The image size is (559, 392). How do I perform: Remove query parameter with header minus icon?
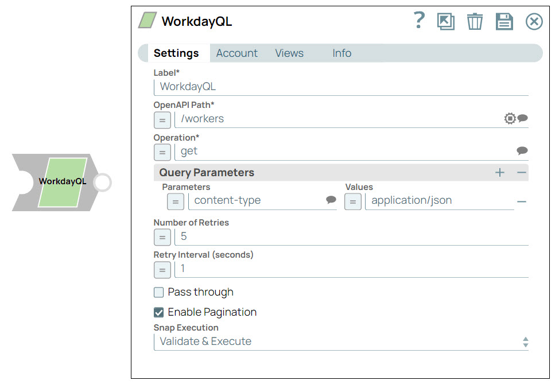522,173
